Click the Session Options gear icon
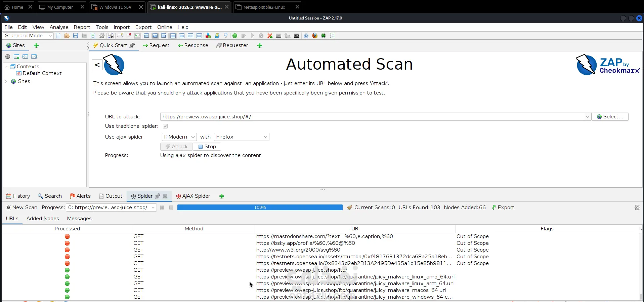 [x=102, y=36]
